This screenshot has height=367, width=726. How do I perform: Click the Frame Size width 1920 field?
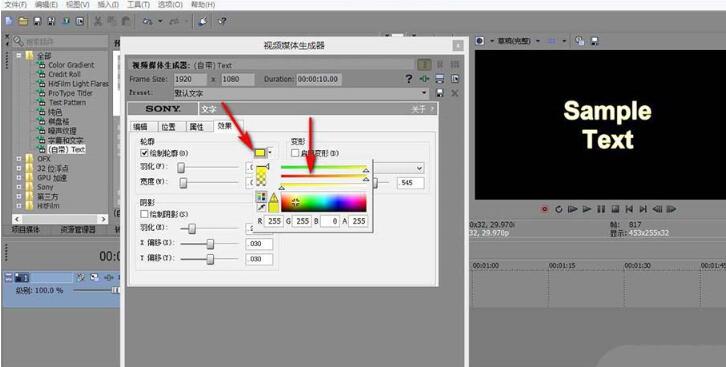click(191, 79)
